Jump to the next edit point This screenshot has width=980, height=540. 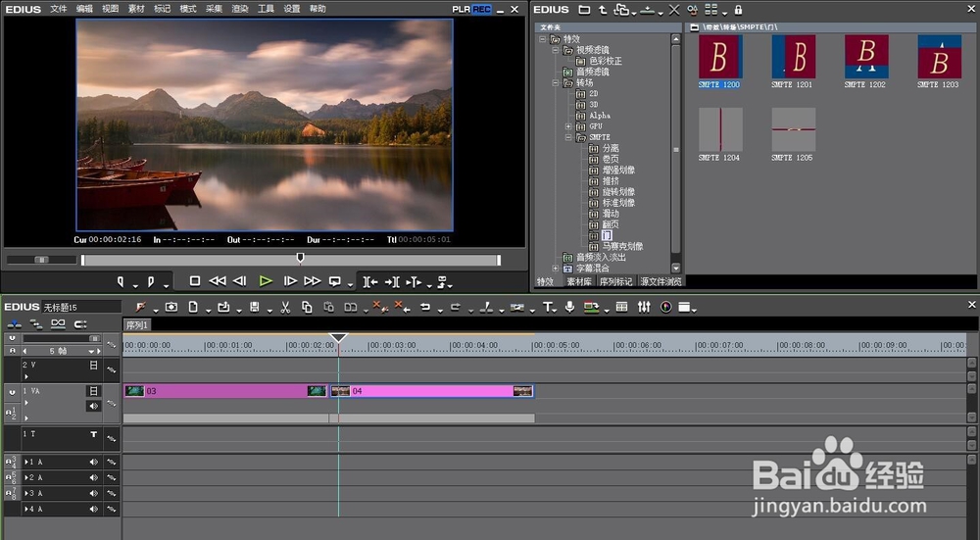tap(392, 282)
